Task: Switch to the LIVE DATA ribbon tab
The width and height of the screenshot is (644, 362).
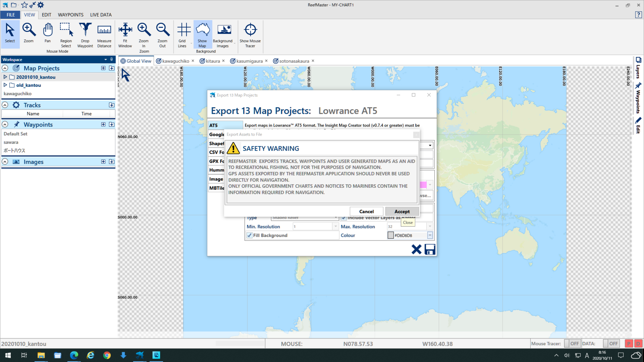Action: pyautogui.click(x=101, y=14)
